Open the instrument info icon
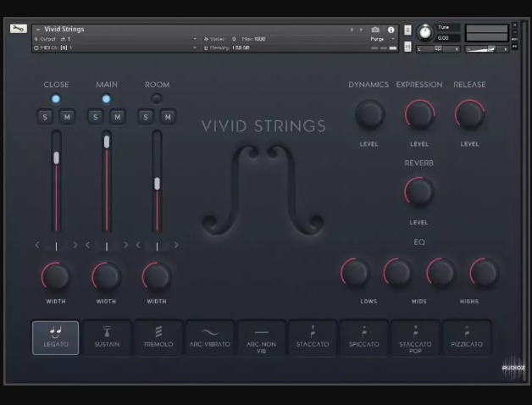This screenshot has width=532, height=405. [x=391, y=30]
